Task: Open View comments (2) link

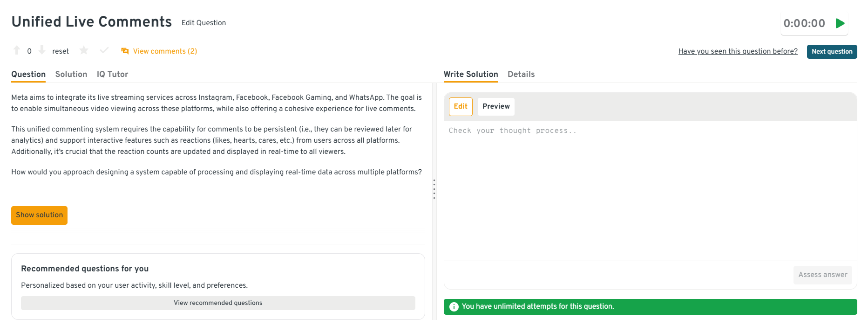Action: coord(165,51)
